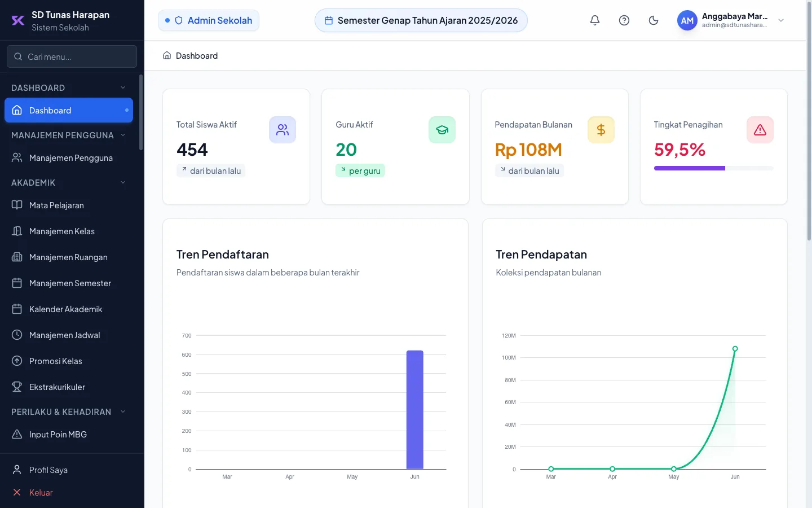This screenshot has height=508, width=812.
Task: Click the Tingkat Penagihan progress bar
Action: 714,168
